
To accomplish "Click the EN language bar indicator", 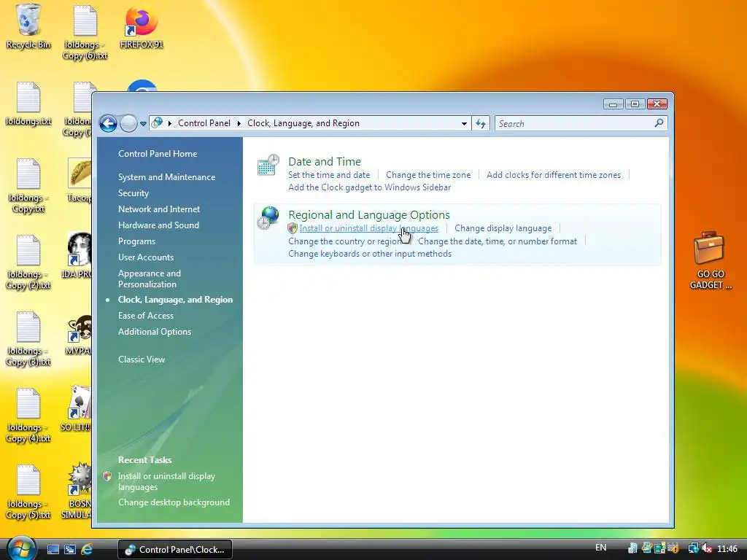I will 601,548.
